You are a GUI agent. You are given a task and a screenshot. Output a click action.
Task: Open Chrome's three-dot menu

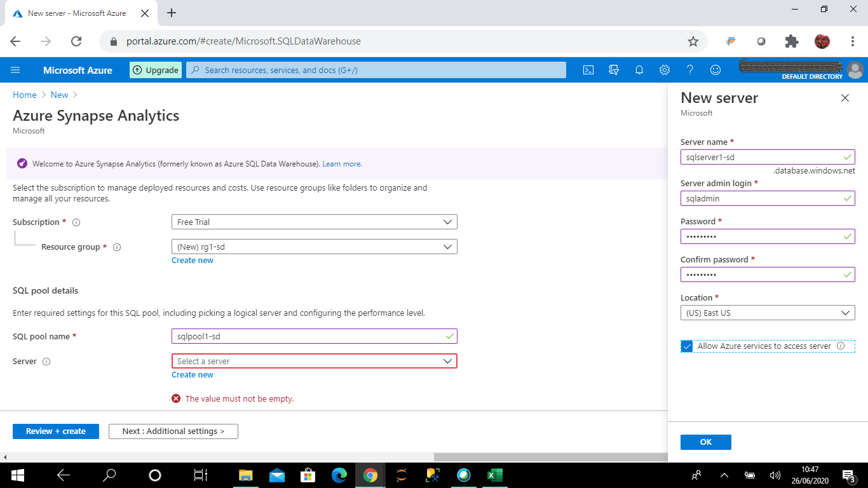pyautogui.click(x=853, y=41)
